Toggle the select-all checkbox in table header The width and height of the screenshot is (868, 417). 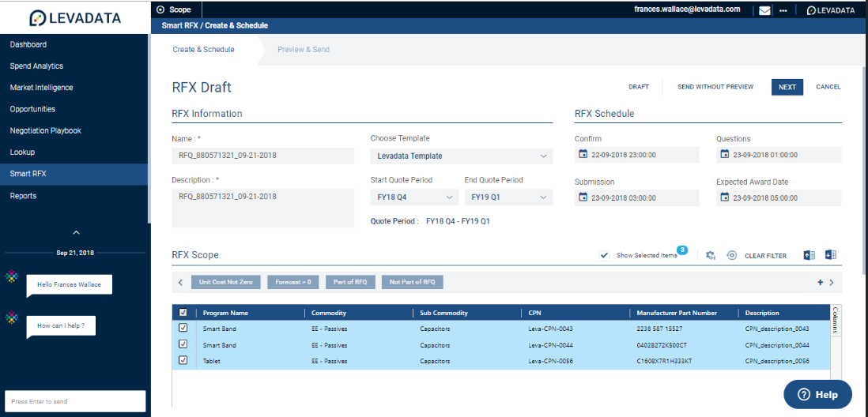point(183,313)
